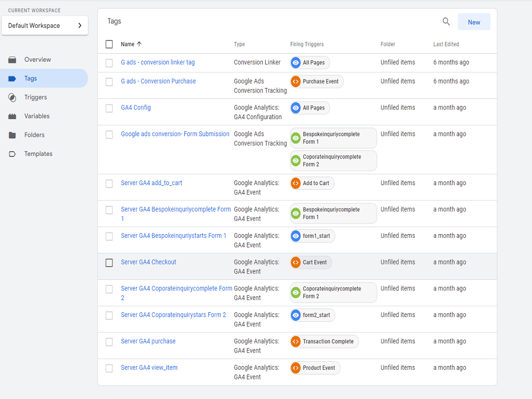Select the Server GA4 Checkout checkbox
Image resolution: width=532 pixels, height=399 pixels.
point(109,263)
